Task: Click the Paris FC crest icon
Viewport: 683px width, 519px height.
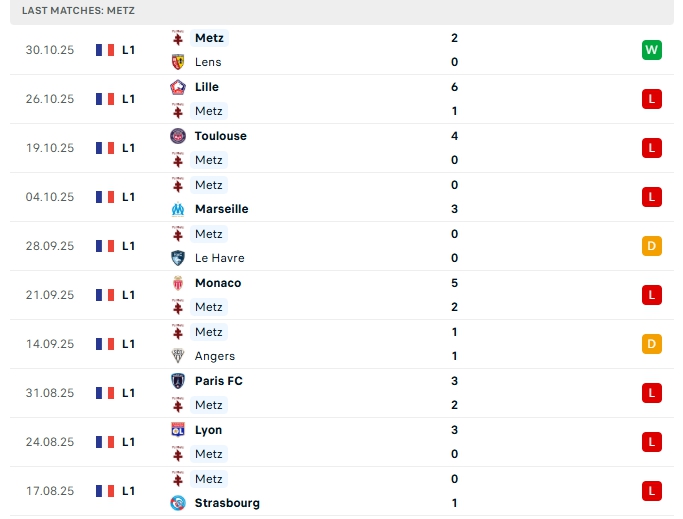Action: tap(179, 381)
